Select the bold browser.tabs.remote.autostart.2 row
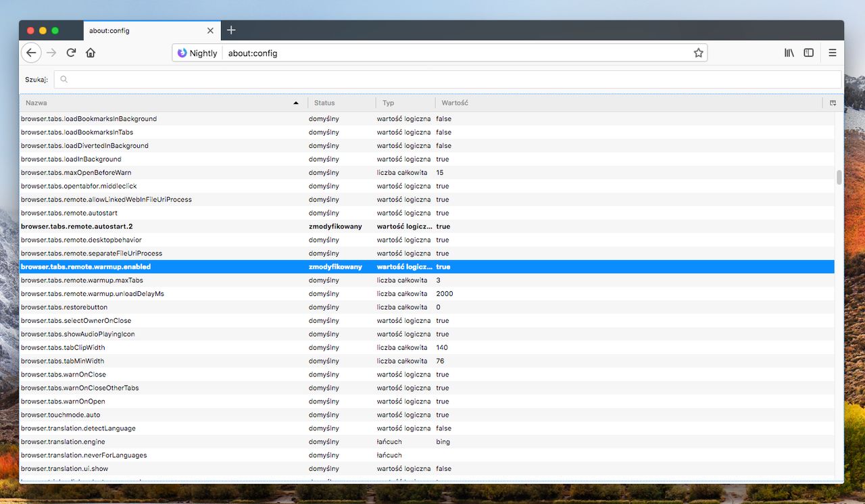This screenshot has width=865, height=504. pyautogui.click(x=427, y=227)
